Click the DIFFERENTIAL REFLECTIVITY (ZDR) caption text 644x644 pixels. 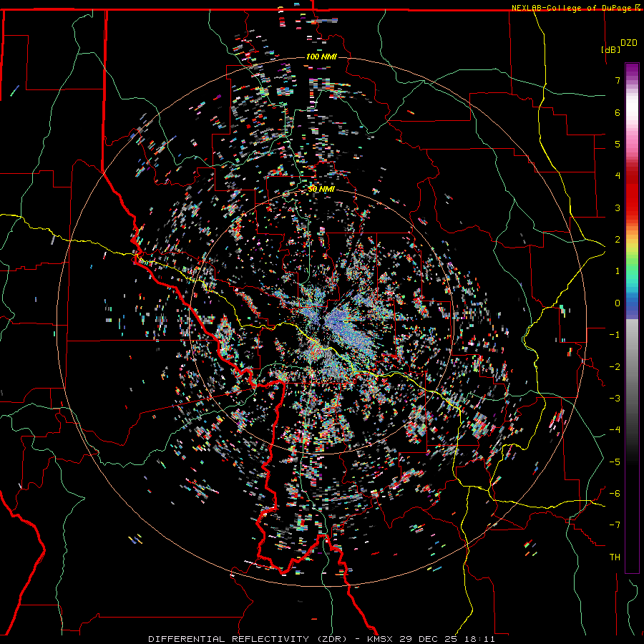point(248,639)
